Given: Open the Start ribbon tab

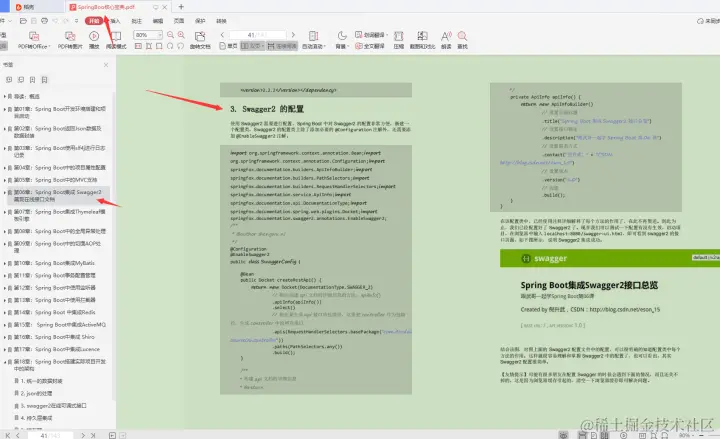Looking at the screenshot, I should [94, 21].
